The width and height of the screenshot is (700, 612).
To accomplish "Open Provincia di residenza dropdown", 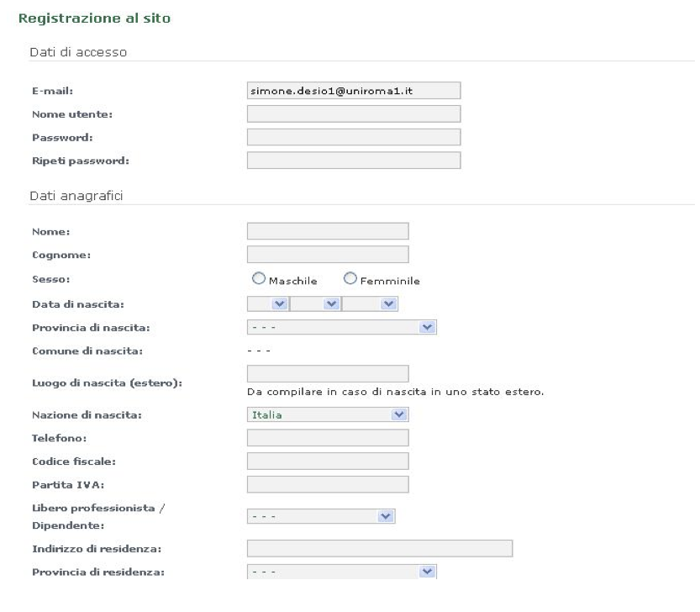I will (341, 572).
